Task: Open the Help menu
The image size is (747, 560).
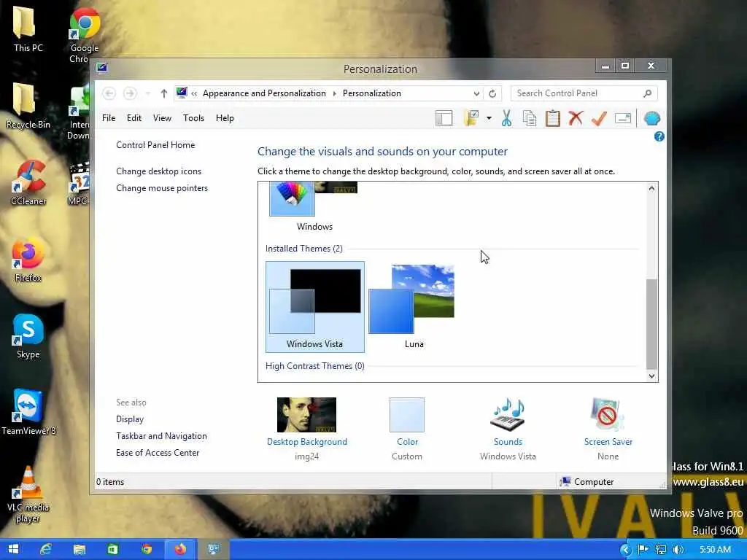Action: [x=225, y=118]
